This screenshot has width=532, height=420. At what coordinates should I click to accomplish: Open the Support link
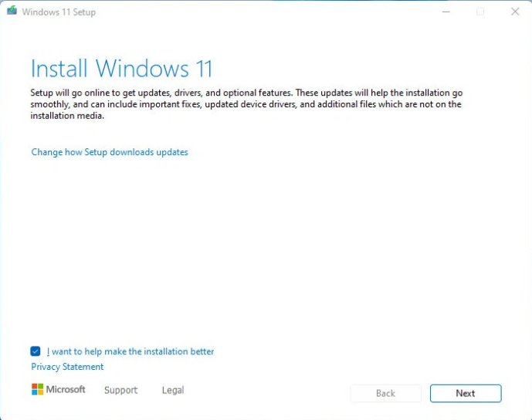(x=120, y=390)
